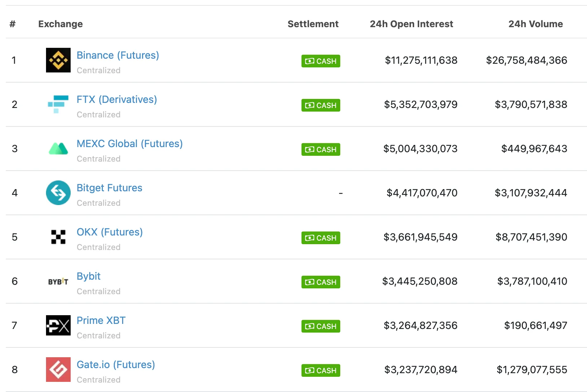The image size is (587, 392).
Task: Click the CASH badge in Gate.io row
Action: 321,370
